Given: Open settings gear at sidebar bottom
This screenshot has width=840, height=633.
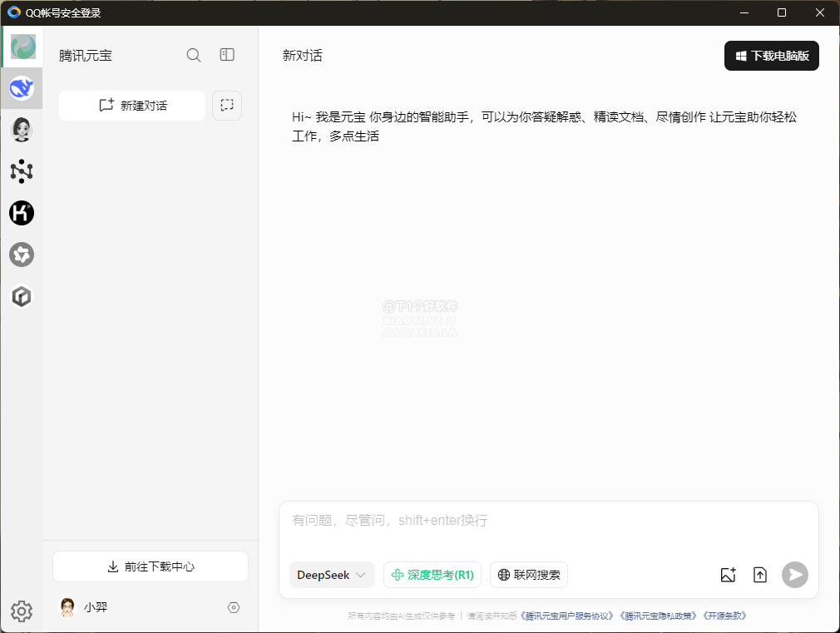Looking at the screenshot, I should tap(22, 612).
